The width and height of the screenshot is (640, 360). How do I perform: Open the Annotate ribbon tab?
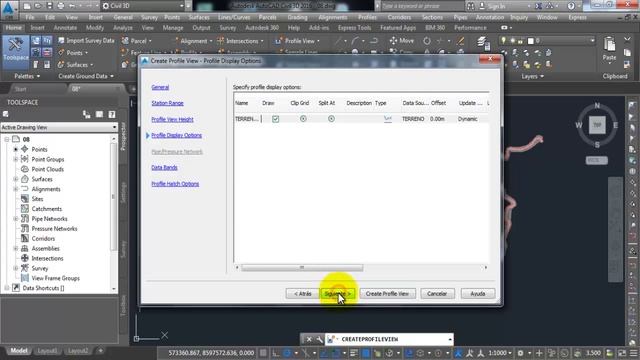(65, 28)
